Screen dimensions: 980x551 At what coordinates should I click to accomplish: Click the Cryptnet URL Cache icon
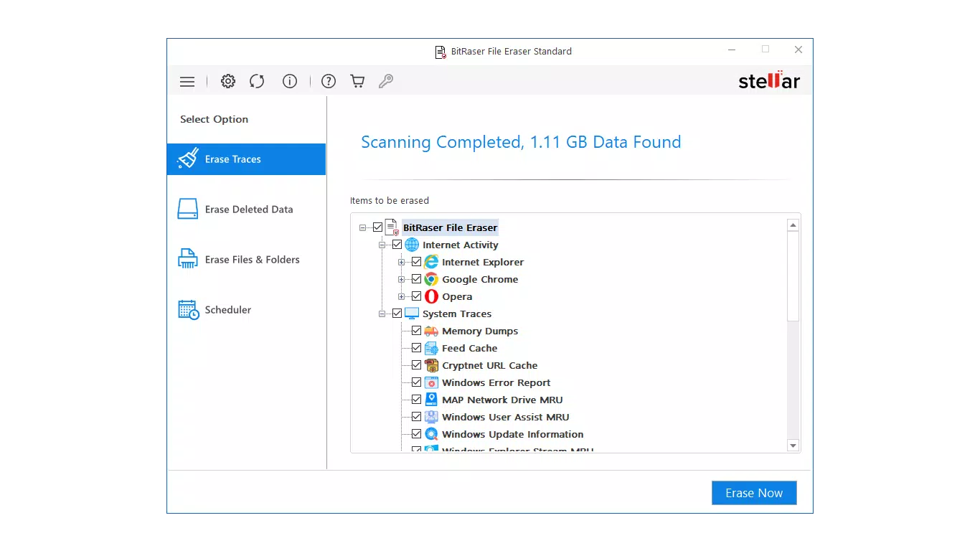pos(431,365)
